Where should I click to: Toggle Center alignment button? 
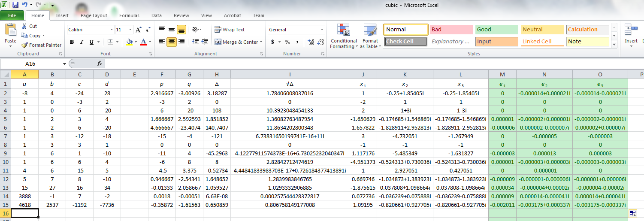[172, 42]
